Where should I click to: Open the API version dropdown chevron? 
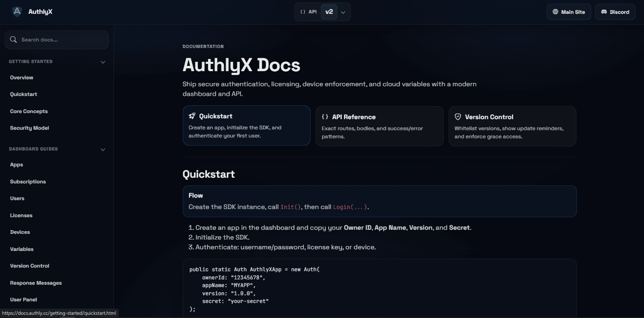tap(343, 12)
